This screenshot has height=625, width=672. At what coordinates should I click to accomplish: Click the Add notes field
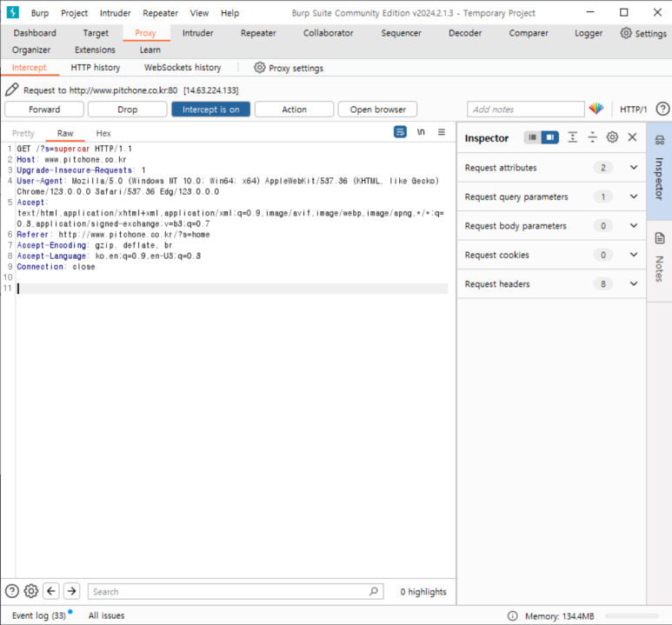(x=526, y=110)
